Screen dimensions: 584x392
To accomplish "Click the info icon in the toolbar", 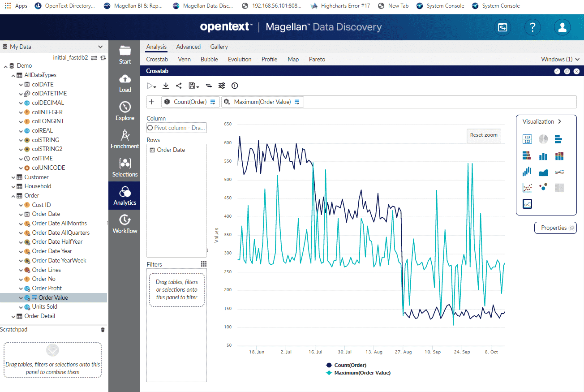I will click(234, 86).
